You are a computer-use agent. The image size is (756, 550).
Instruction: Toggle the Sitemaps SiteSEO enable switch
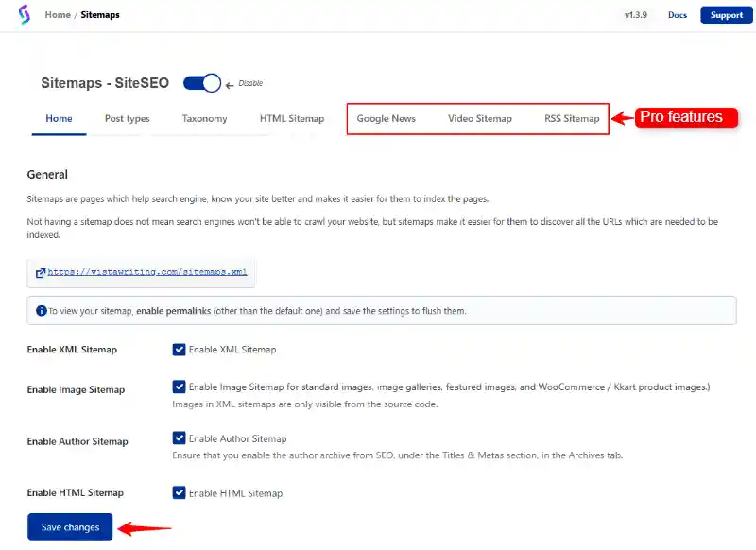pyautogui.click(x=202, y=83)
